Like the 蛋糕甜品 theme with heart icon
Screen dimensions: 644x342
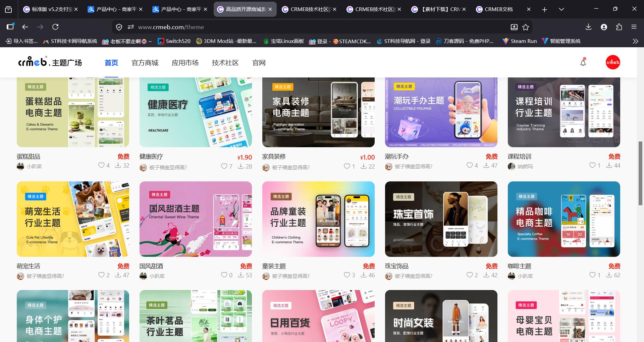[x=101, y=165]
